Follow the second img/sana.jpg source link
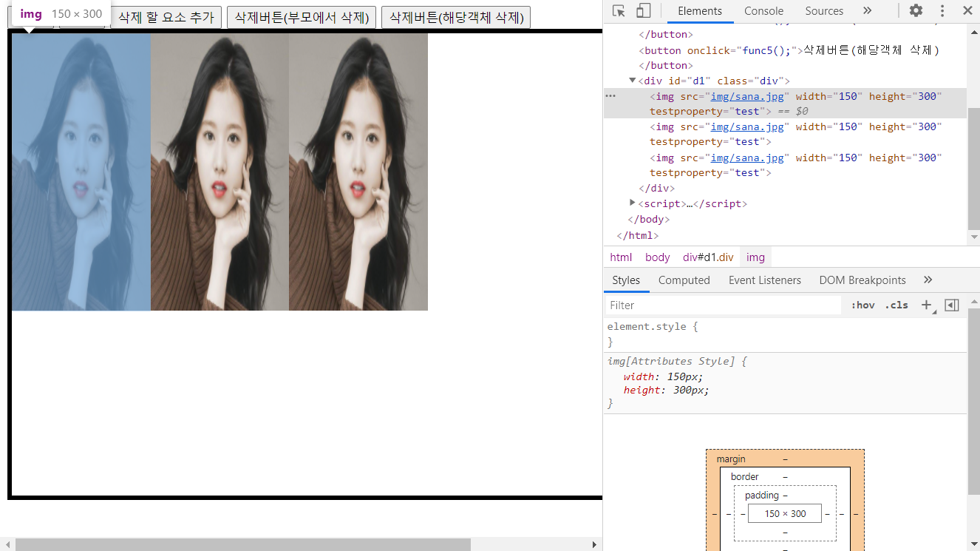 [x=747, y=126]
